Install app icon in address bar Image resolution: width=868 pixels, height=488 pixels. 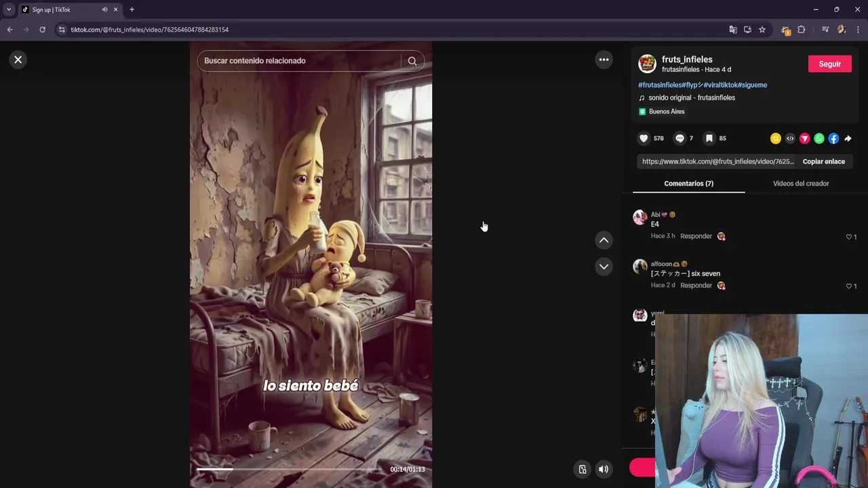click(x=747, y=30)
